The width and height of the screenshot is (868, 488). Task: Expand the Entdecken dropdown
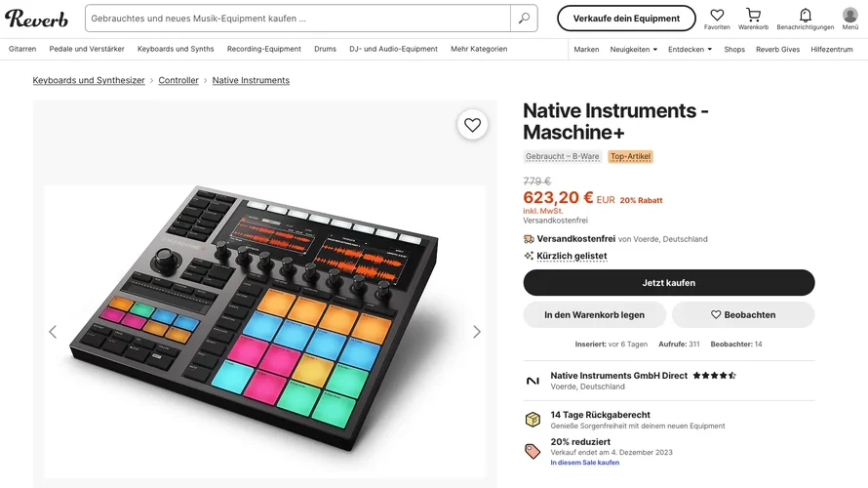click(690, 49)
